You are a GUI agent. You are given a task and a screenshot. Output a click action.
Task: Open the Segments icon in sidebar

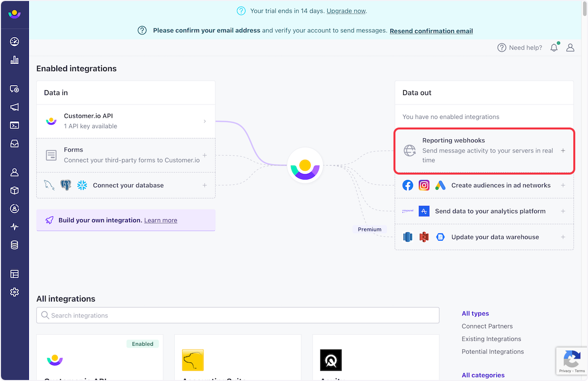(x=14, y=208)
